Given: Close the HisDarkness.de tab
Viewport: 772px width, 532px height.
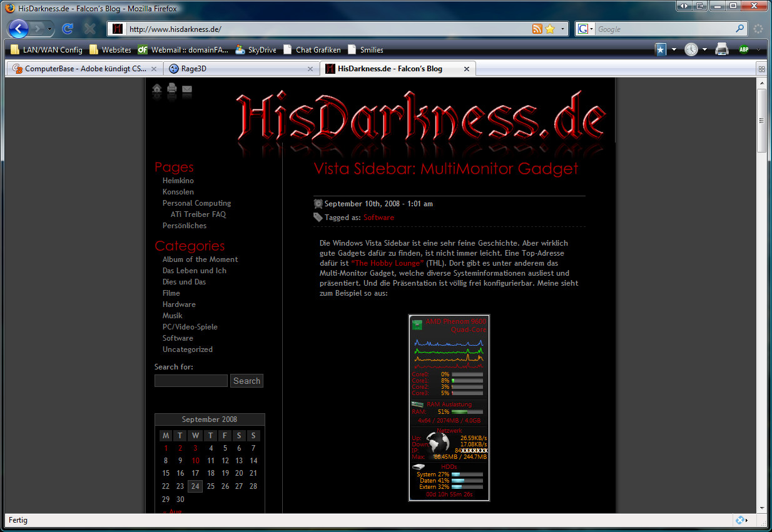Looking at the screenshot, I should tap(466, 69).
